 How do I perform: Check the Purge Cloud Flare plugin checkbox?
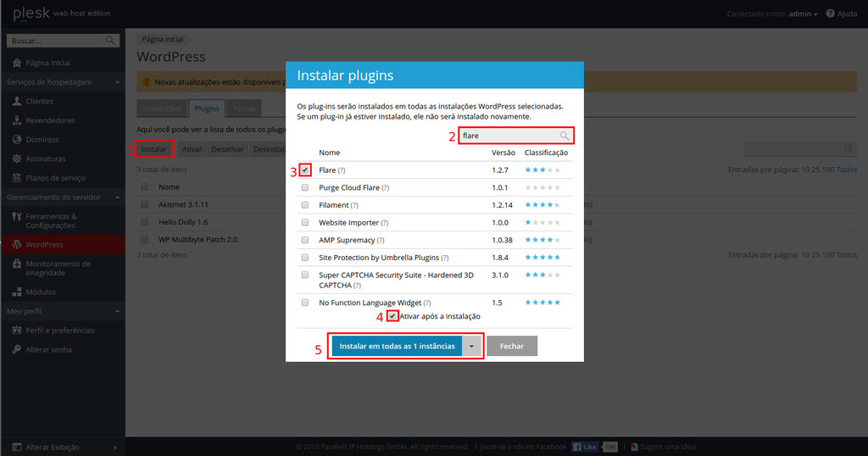(x=305, y=187)
